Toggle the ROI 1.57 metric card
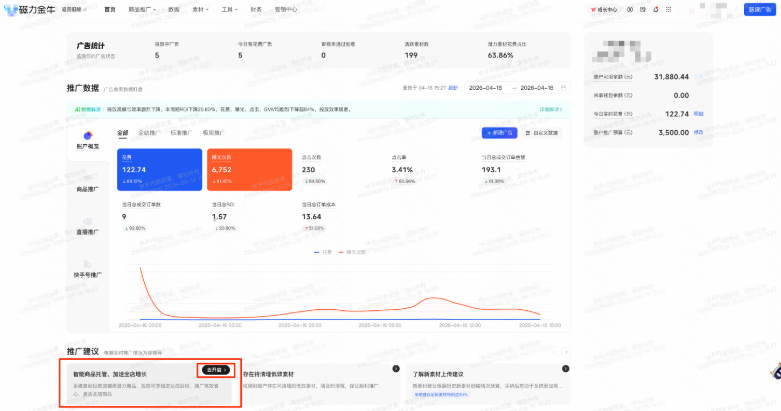Image resolution: width=781 pixels, height=411 pixels. coord(250,217)
